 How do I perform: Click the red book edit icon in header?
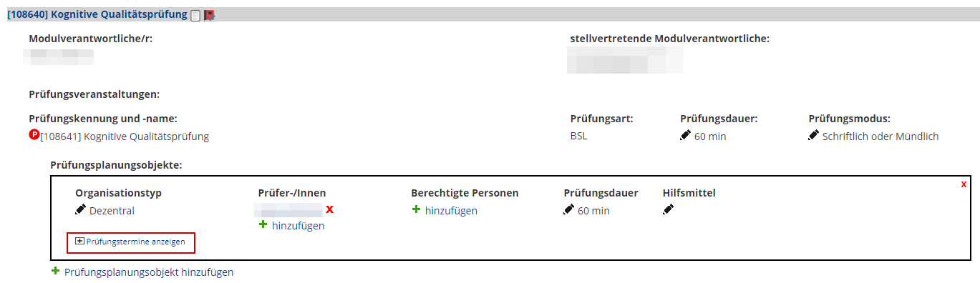209,15
